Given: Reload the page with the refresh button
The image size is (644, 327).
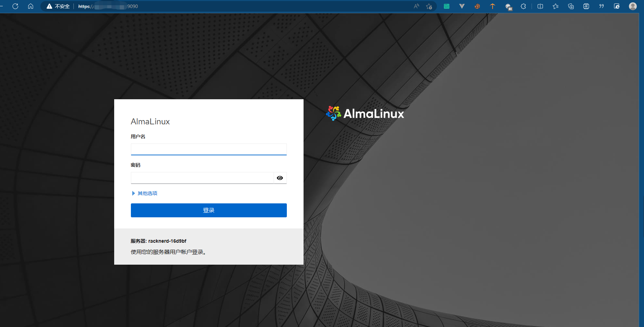Looking at the screenshot, I should point(15,6).
